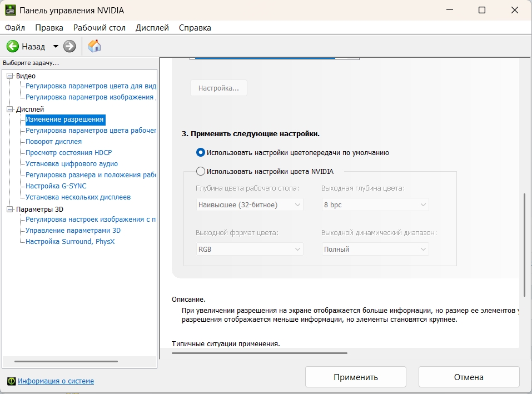
Task: Open the output dynamic range 'Полный' dropdown
Action: [375, 249]
